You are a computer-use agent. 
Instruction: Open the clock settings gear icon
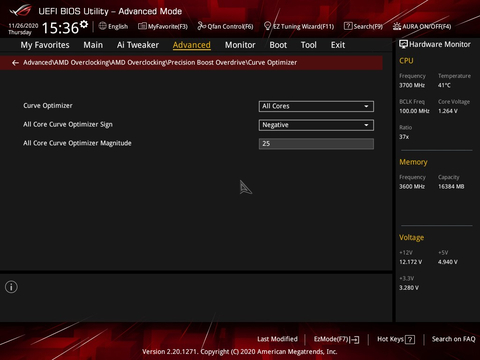(x=84, y=24)
